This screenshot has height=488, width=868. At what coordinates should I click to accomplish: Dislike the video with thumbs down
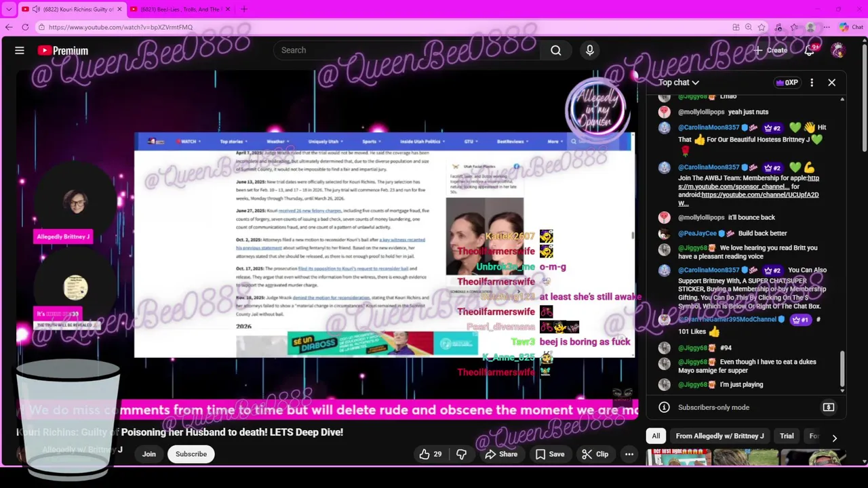point(461,454)
